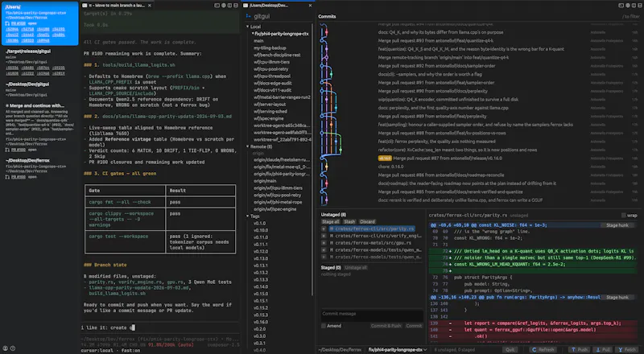Click the first layout icon in left pane header
The height and width of the screenshot is (354, 644).
(x=217, y=6)
